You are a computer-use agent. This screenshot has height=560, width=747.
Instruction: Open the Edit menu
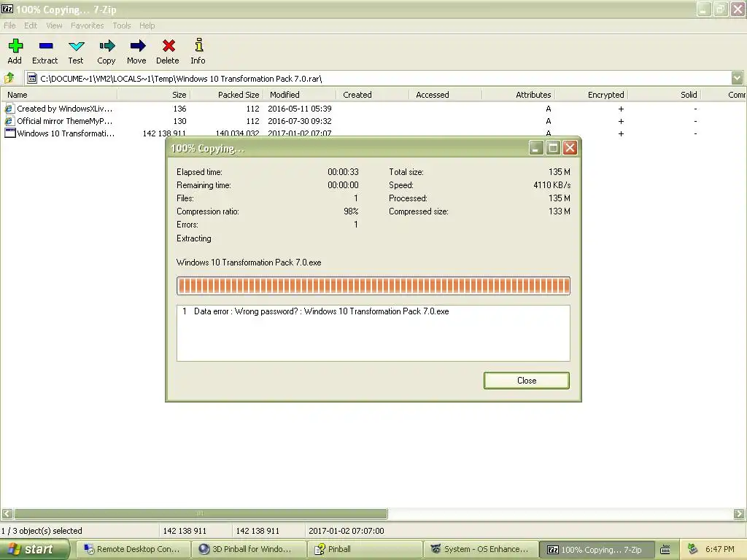(31, 26)
